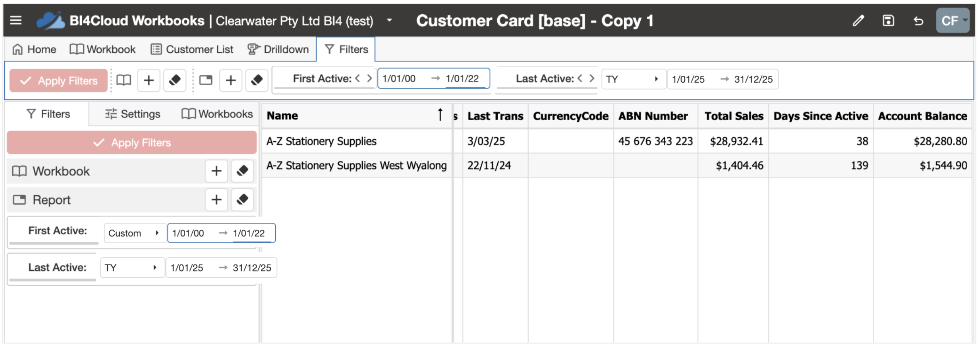Click toolbar First Active end date 1/01/22
The image size is (980, 348).
tap(462, 78)
